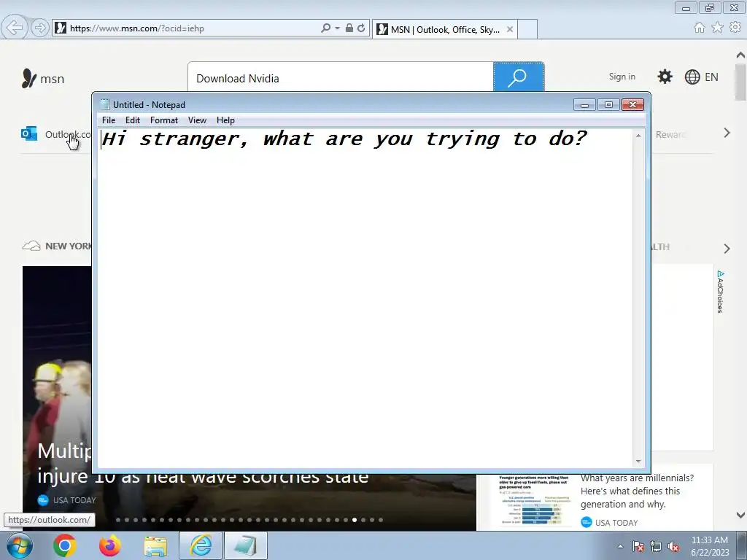Click the MSN search field with Download Nvidia
Screen dimensions: 747x560
point(341,78)
